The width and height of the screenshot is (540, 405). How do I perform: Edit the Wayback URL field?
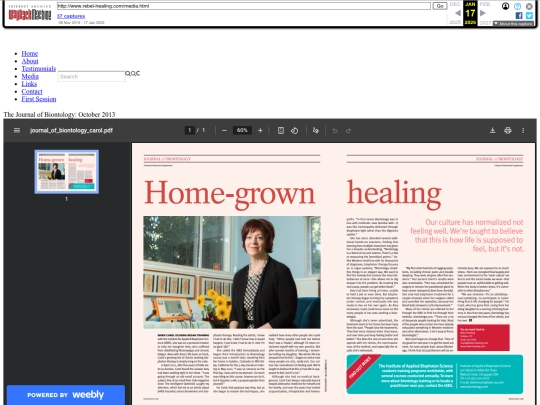pos(243,6)
